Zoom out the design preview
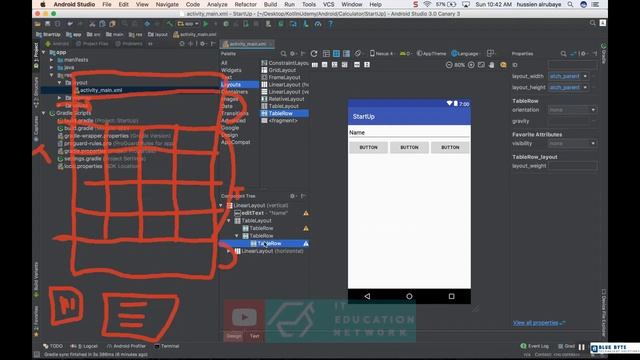 (x=449, y=65)
